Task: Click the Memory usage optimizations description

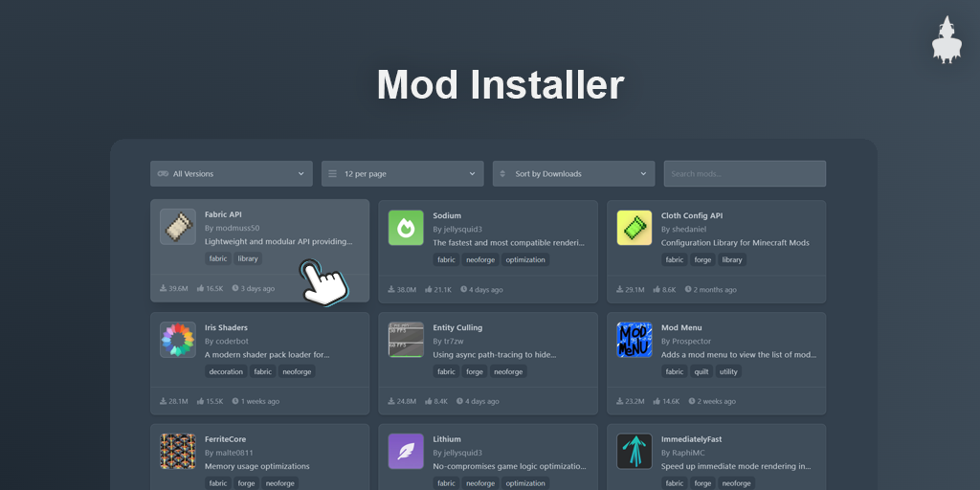Action: click(x=256, y=466)
